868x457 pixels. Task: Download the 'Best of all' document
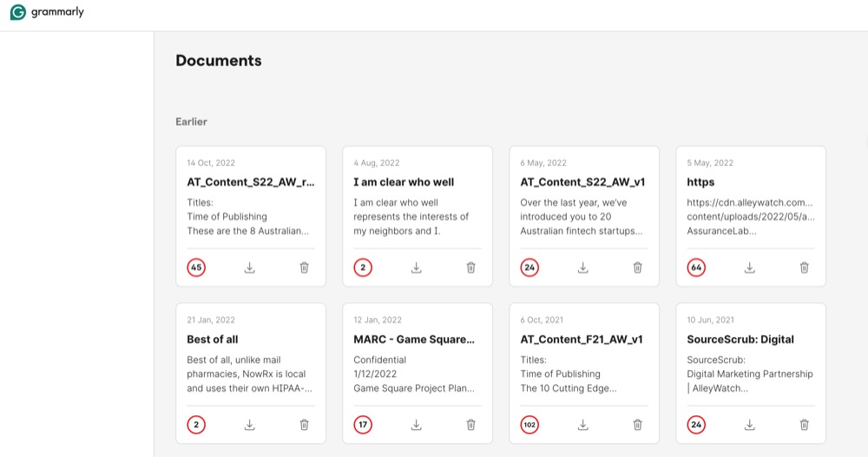(250, 425)
